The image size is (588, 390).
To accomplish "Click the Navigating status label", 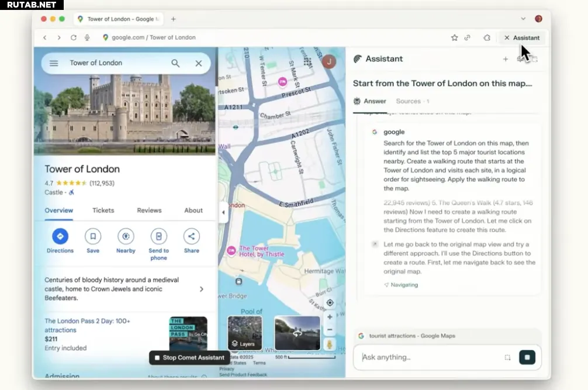I will point(401,285).
